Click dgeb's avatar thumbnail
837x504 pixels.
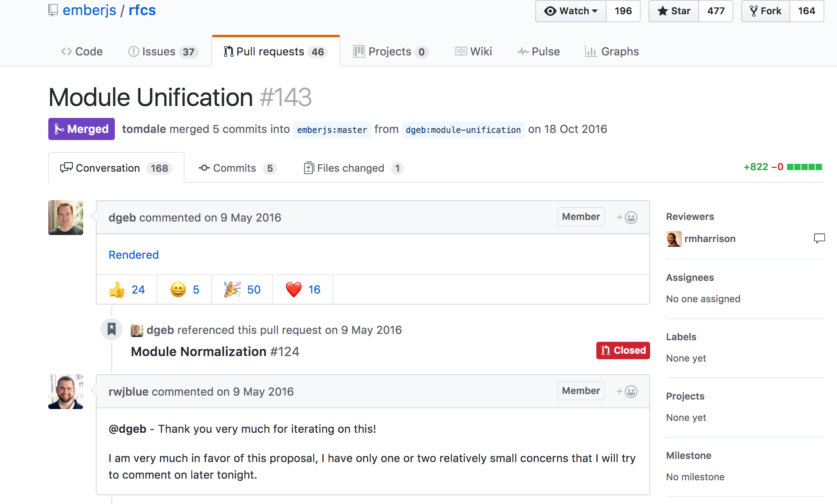coord(66,218)
